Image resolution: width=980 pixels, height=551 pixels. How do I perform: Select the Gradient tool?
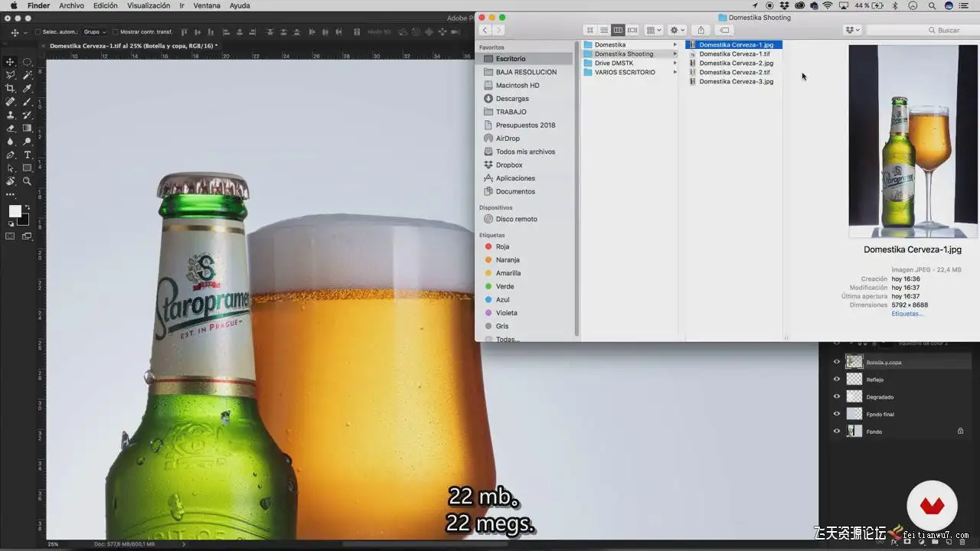[28, 128]
